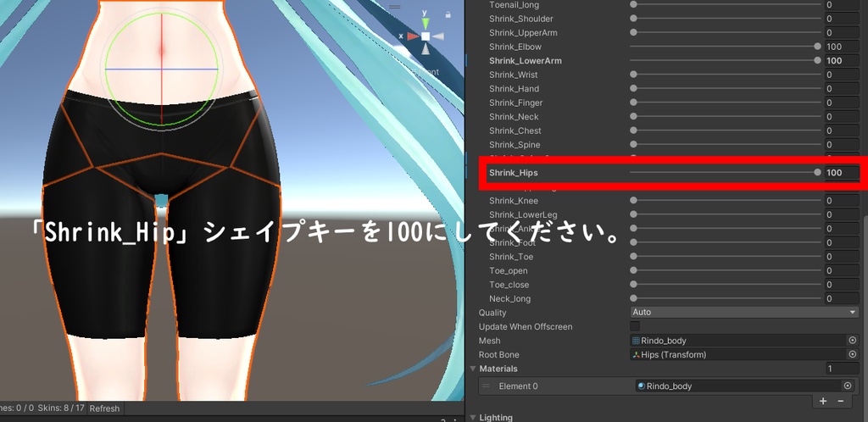Click the Update When Offscreen label
868x422 pixels.
tap(526, 326)
